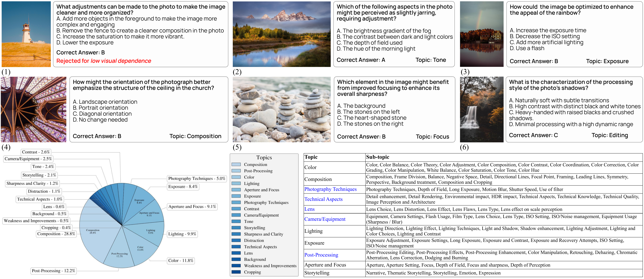Click the Lighting swatch in the Topics legend
Image resolution: width=644 pixels, height=279 pixels.
click(236, 184)
